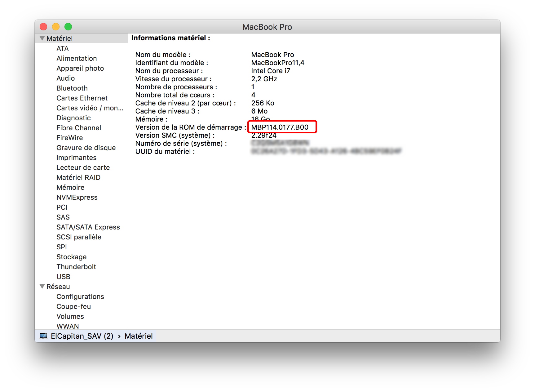Click the Numéro de série (système) label
This screenshot has width=535, height=392.
click(x=181, y=143)
